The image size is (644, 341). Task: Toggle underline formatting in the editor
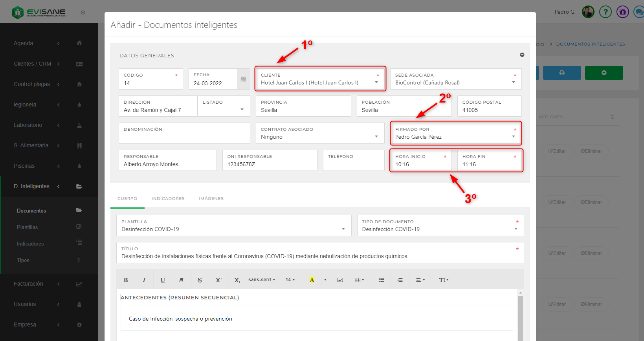(x=163, y=280)
